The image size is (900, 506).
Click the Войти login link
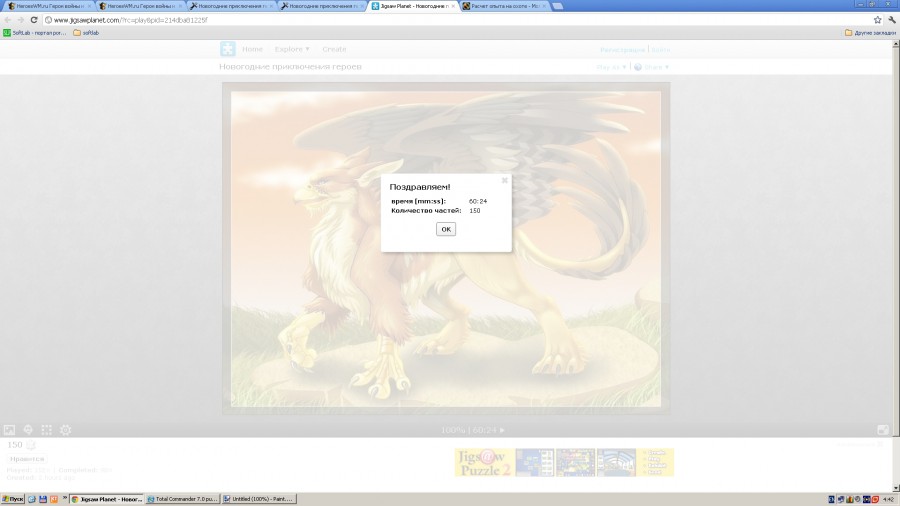tap(661, 50)
